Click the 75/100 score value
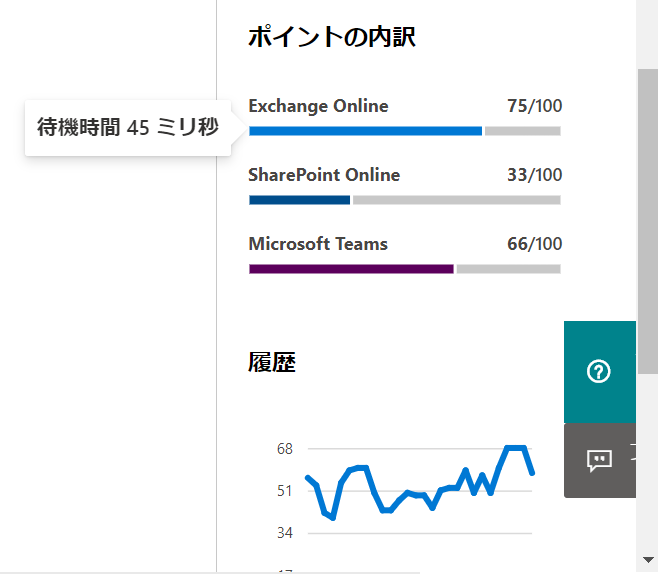 click(x=534, y=106)
